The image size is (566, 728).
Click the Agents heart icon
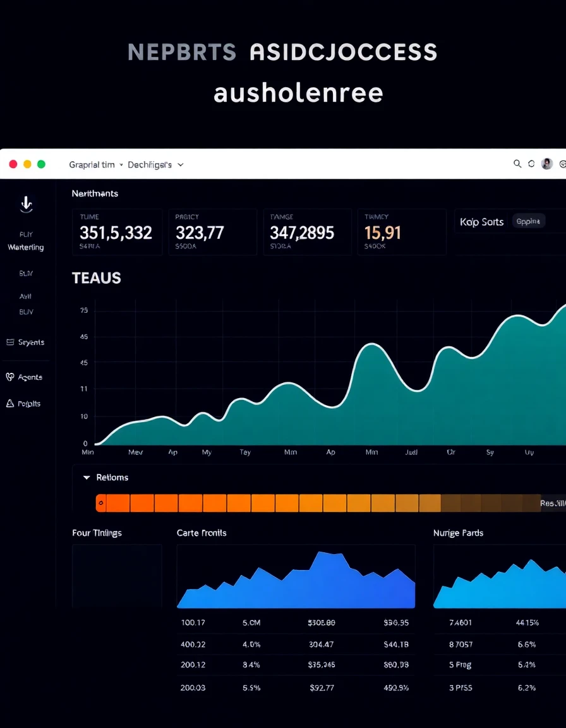9,377
